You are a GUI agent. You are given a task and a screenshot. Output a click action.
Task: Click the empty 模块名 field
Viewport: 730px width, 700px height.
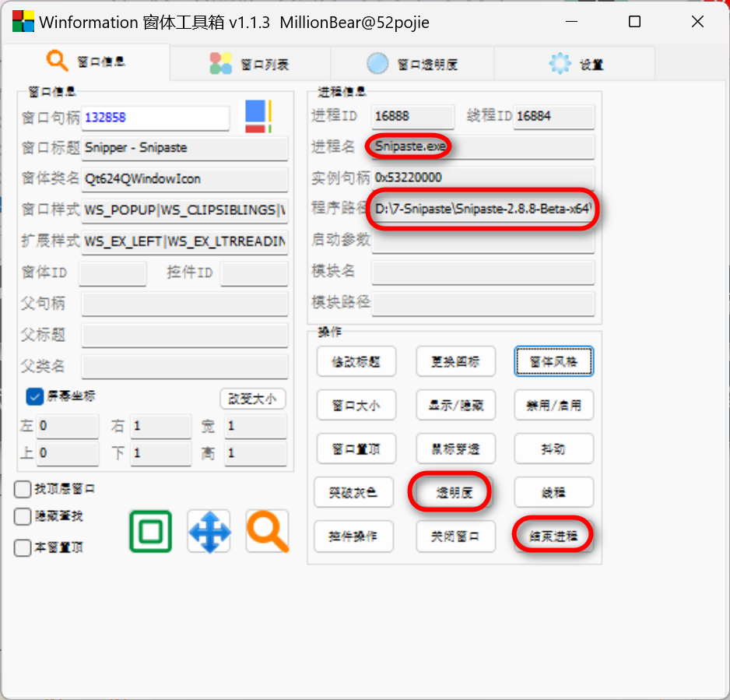click(483, 273)
